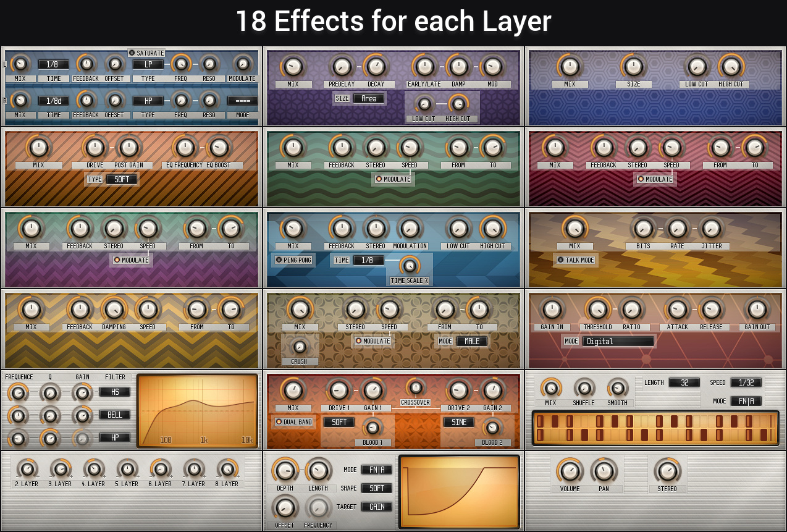Click the PREDELAY knob in reverb panel
The width and height of the screenshot is (787, 532).
pos(341,66)
